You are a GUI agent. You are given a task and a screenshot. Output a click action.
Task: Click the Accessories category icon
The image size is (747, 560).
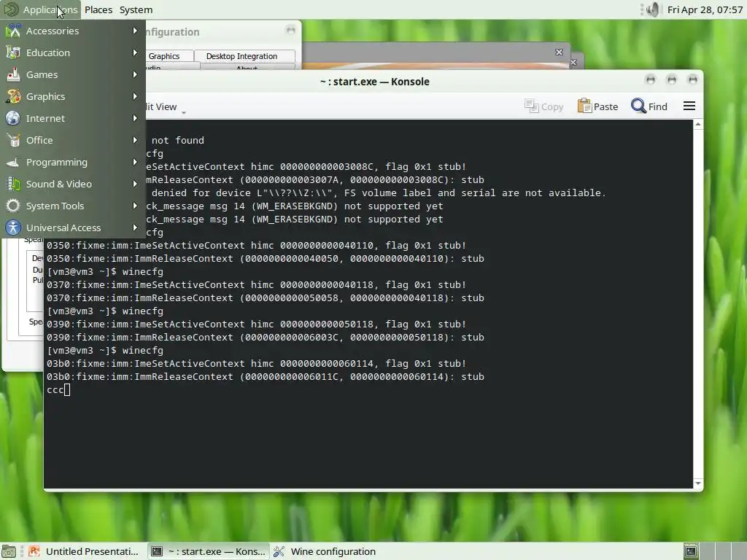click(x=13, y=31)
